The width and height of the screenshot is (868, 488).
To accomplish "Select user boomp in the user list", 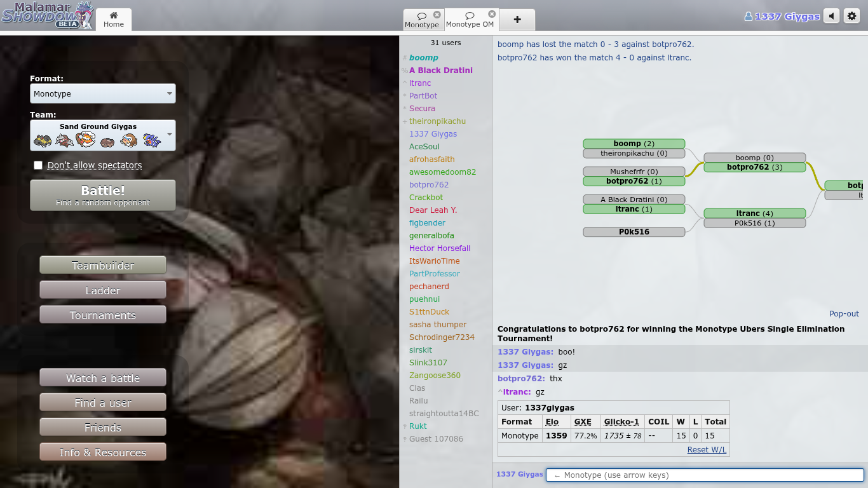I will pos(423,58).
